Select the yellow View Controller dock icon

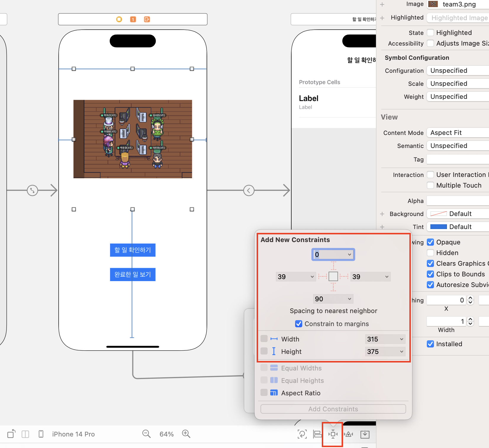[119, 19]
